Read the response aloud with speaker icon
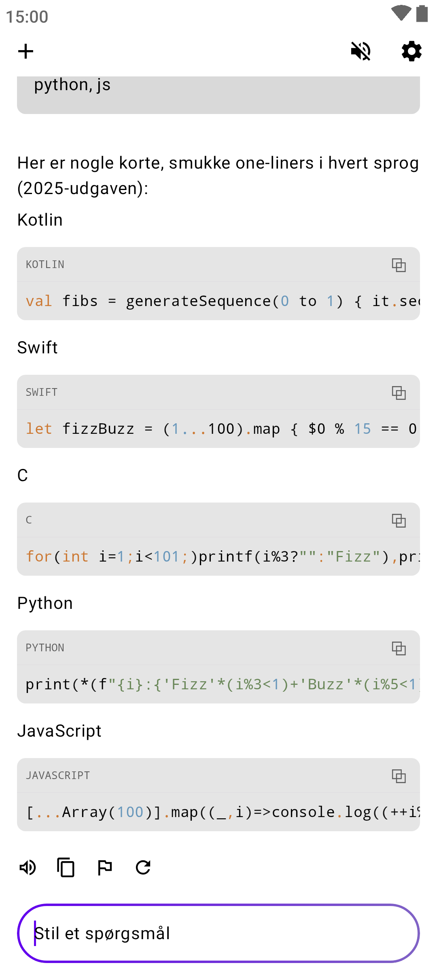Image resolution: width=437 pixels, height=980 pixels. click(x=28, y=867)
